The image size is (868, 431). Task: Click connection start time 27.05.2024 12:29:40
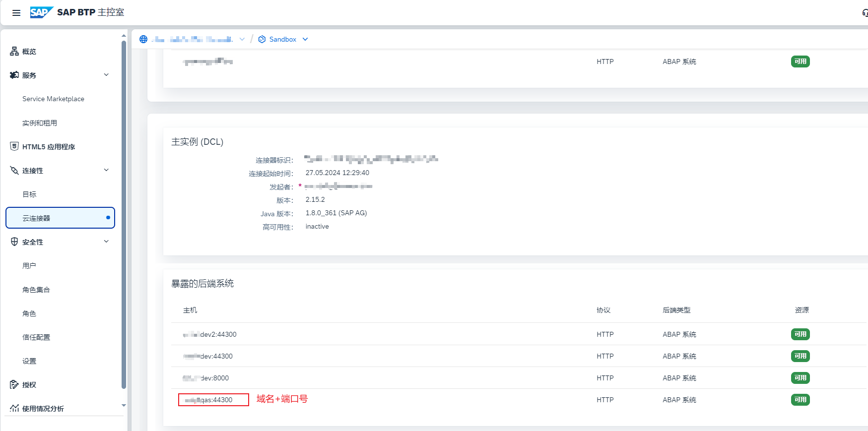point(337,173)
